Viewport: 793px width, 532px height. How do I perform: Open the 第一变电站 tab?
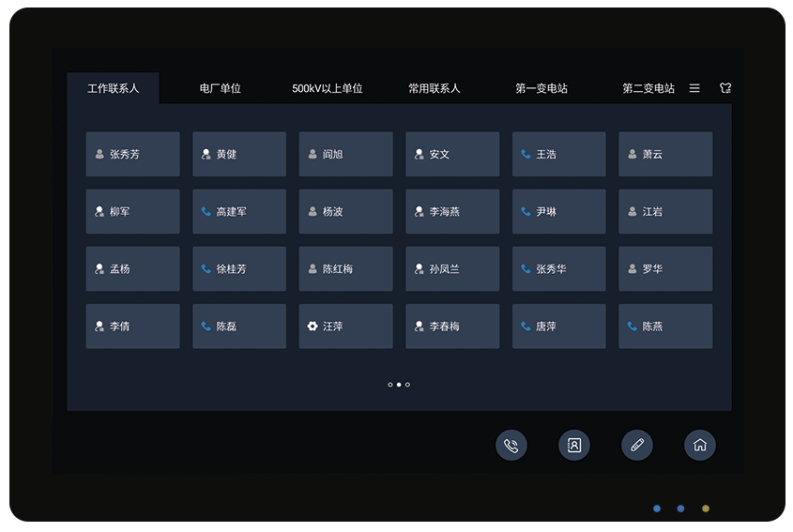pos(541,88)
